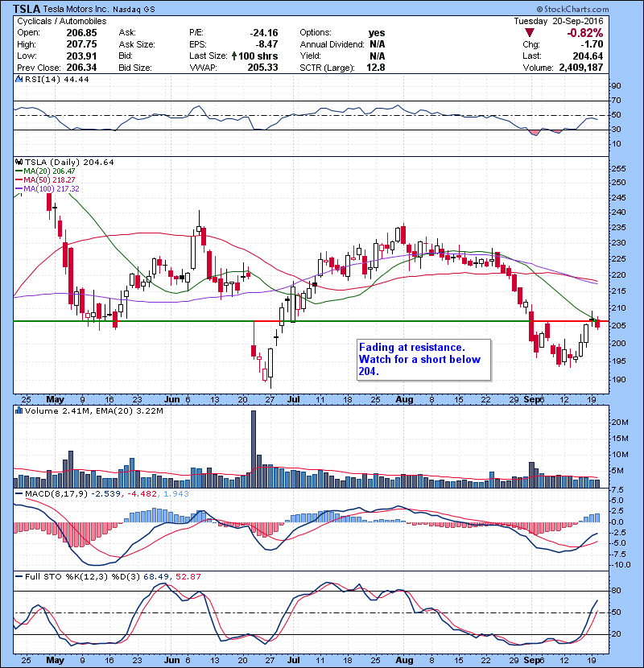The width and height of the screenshot is (644, 668).
Task: Click the Full STO legend line marker
Action: click(19, 577)
